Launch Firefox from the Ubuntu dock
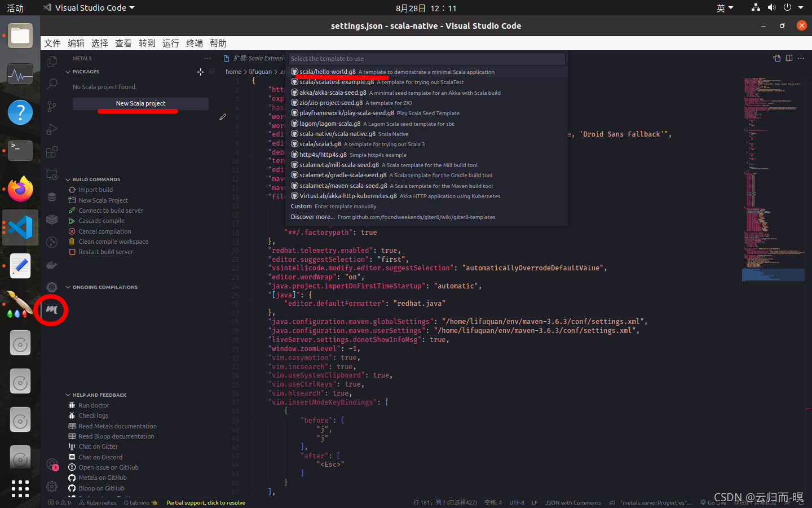812x508 pixels. 20,189
